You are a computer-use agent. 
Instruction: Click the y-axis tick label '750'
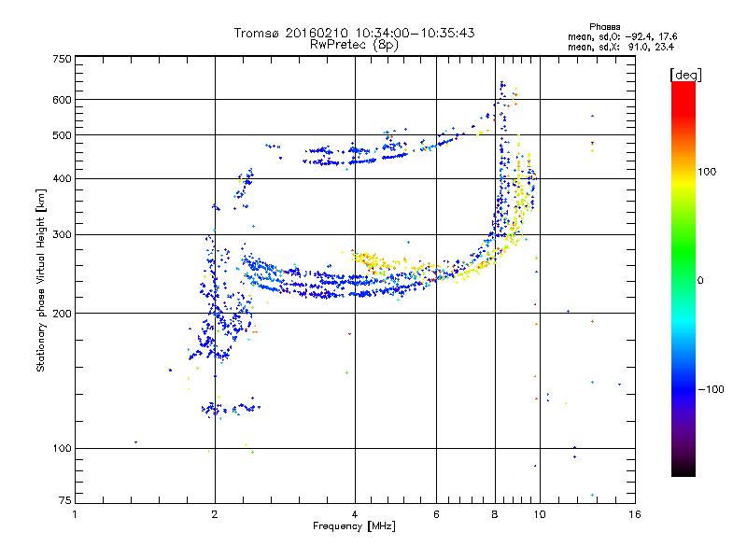63,59
